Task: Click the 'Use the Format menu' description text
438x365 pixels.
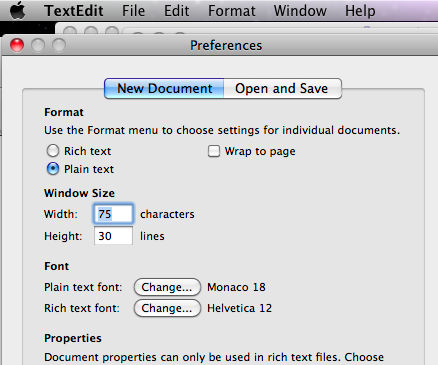Action: click(x=222, y=130)
